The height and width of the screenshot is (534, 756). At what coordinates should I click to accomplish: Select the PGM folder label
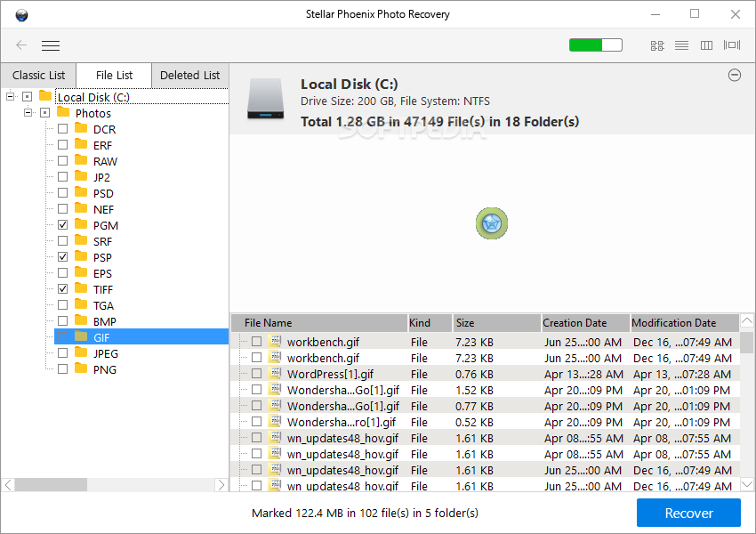click(x=106, y=225)
